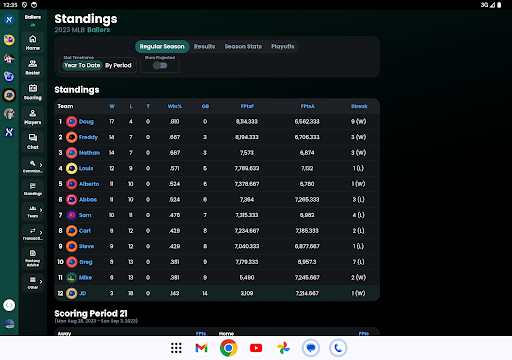Sort standings by Win% column
Viewport: 512px width, 360px height.
coord(175,106)
